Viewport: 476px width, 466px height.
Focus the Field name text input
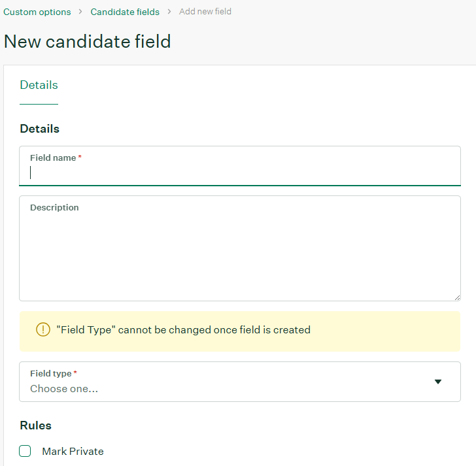coord(239,173)
